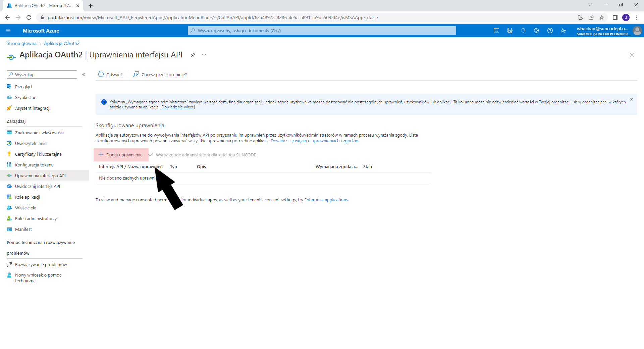644x349 pixels.
Task: Open the browser three-dot menu
Action: pyautogui.click(x=637, y=17)
